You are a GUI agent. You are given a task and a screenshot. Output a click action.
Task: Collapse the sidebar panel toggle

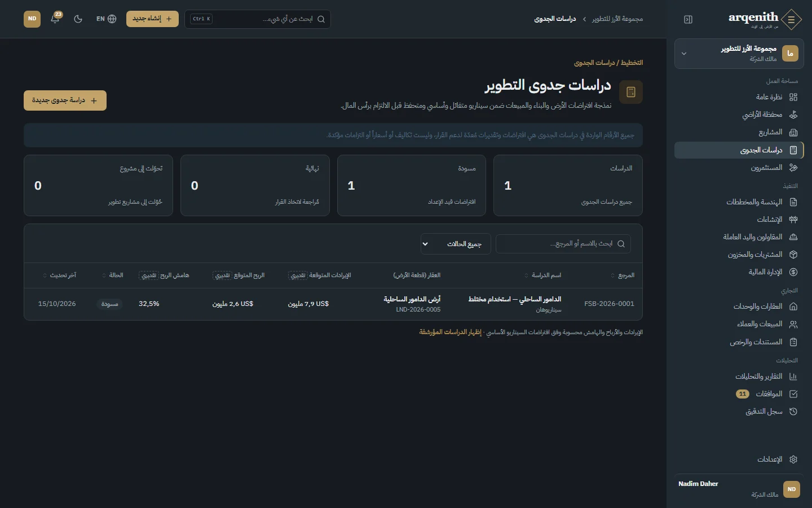point(688,19)
